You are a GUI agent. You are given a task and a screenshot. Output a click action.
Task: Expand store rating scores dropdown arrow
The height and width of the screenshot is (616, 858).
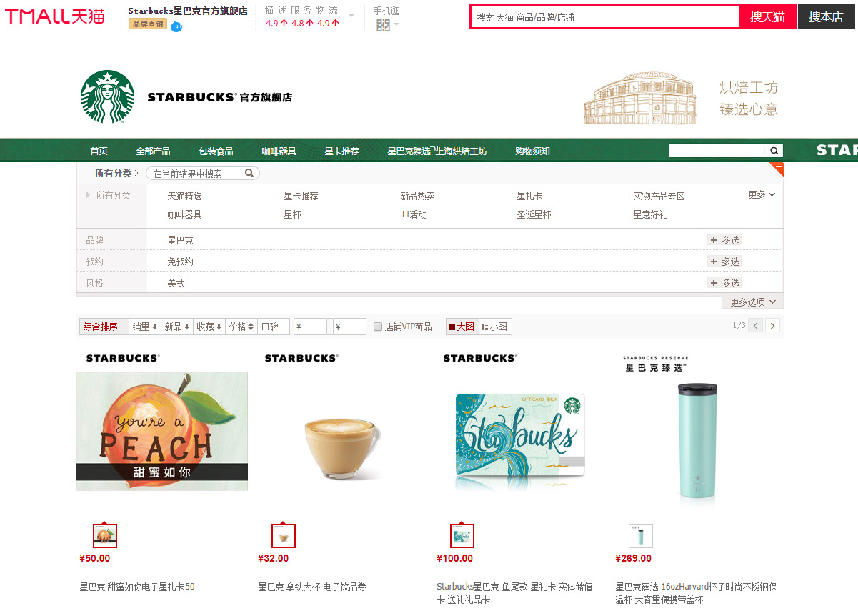pyautogui.click(x=351, y=15)
